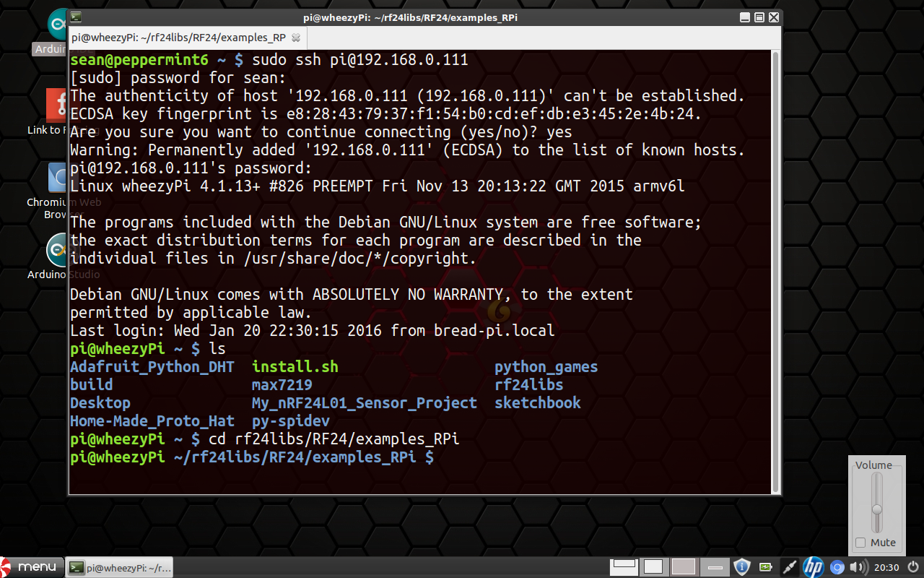Click the 'Linux wheezyPi 4.1.13+' kernel line
This screenshot has width=924, height=578.
[x=378, y=186]
